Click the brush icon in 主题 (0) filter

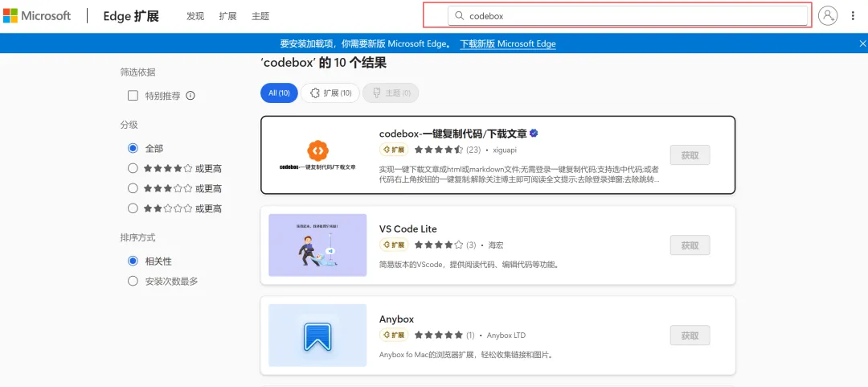click(377, 93)
